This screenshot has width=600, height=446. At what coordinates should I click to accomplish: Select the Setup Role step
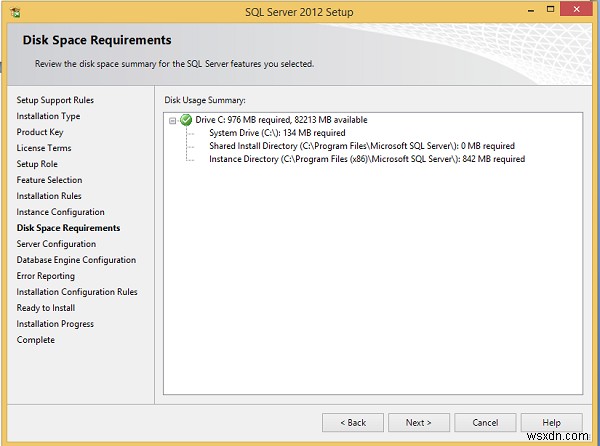(37, 164)
